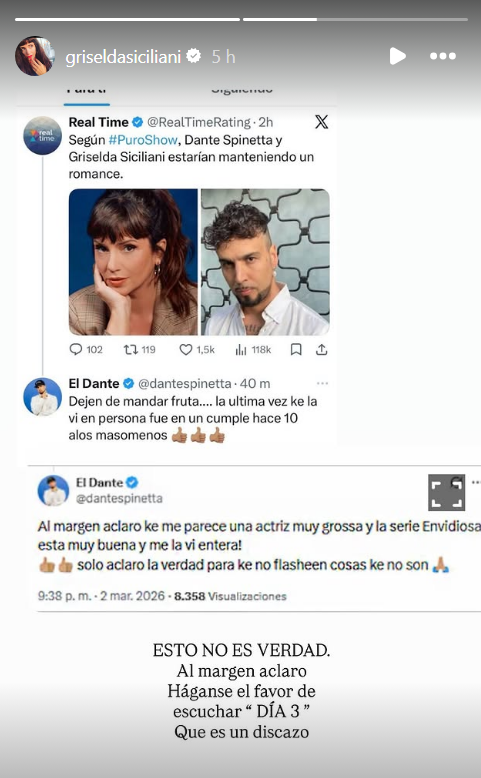Bookmark the Real Time tweet
The image size is (481, 778).
(296, 350)
